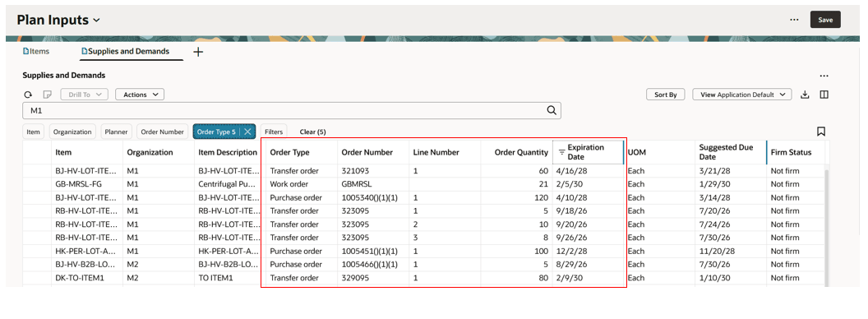This screenshot has height=319, width=868.
Task: Click the Order Quantity column header
Action: [x=516, y=152]
